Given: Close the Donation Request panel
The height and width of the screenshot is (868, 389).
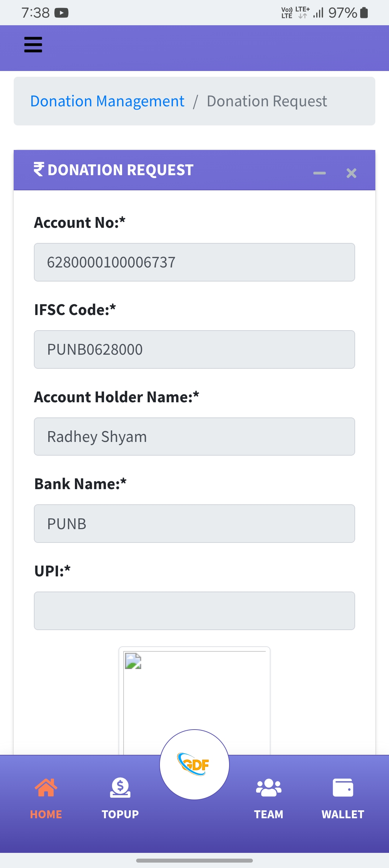Looking at the screenshot, I should pos(351,173).
